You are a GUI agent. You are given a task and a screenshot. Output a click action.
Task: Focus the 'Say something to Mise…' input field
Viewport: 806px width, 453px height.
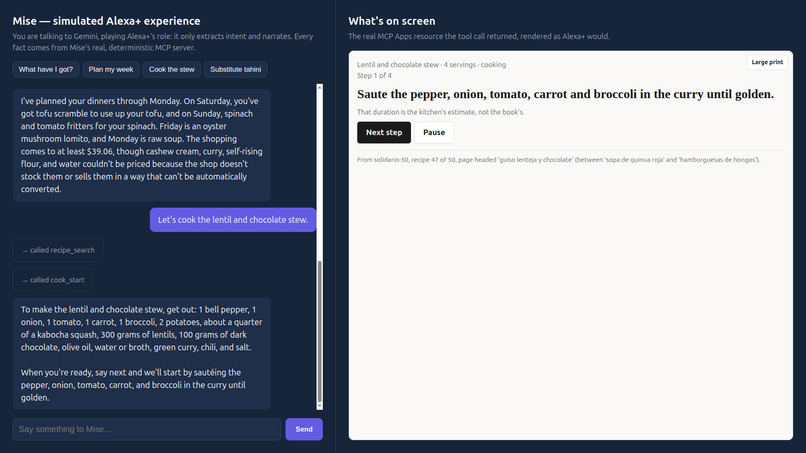click(146, 429)
